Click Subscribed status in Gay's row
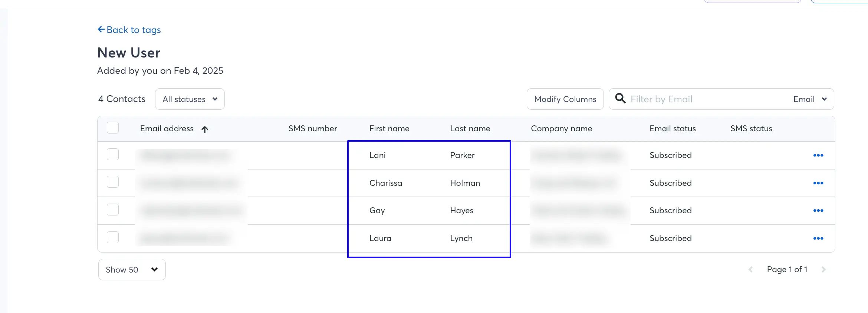Screen dimensions: 868x313 pyautogui.click(x=671, y=211)
